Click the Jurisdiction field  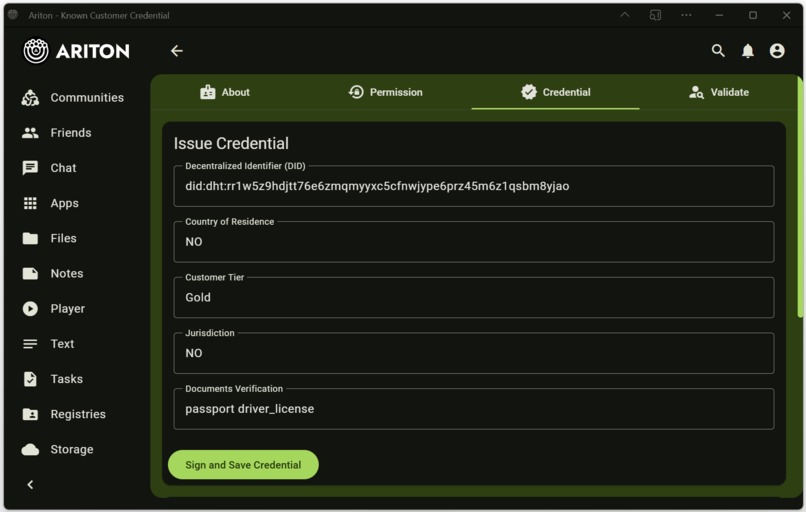point(473,353)
